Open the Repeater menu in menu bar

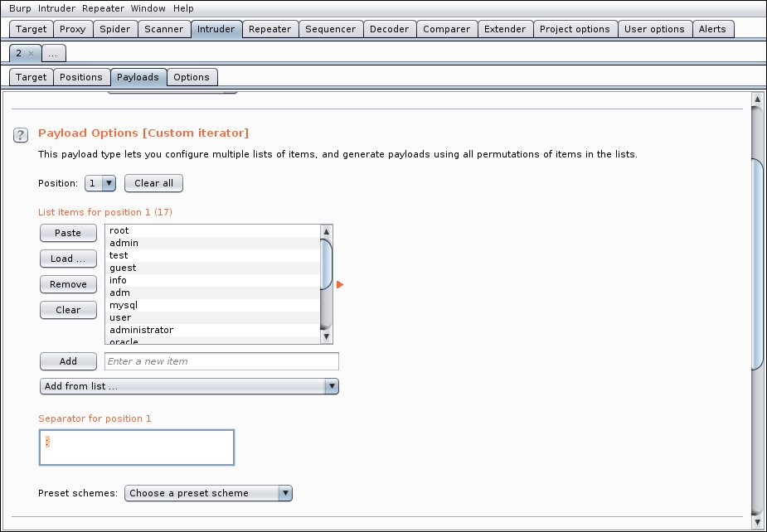point(103,8)
